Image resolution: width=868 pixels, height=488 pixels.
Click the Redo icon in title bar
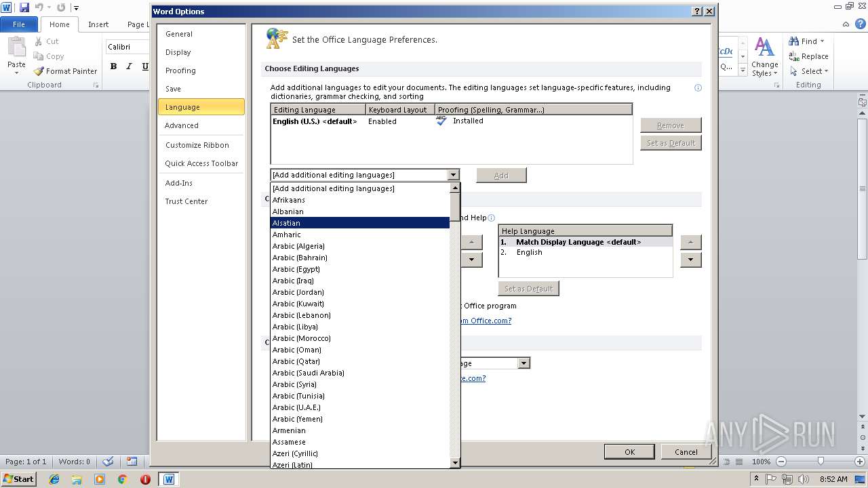pyautogui.click(x=61, y=7)
